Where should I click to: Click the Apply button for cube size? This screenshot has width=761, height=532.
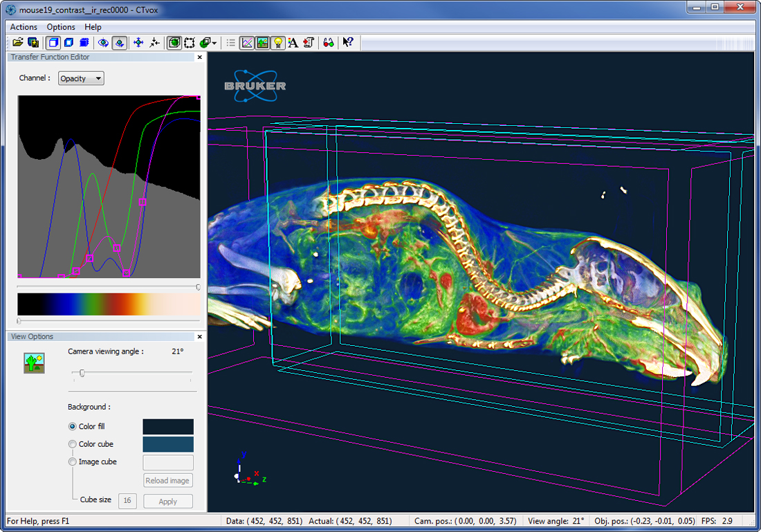167,500
